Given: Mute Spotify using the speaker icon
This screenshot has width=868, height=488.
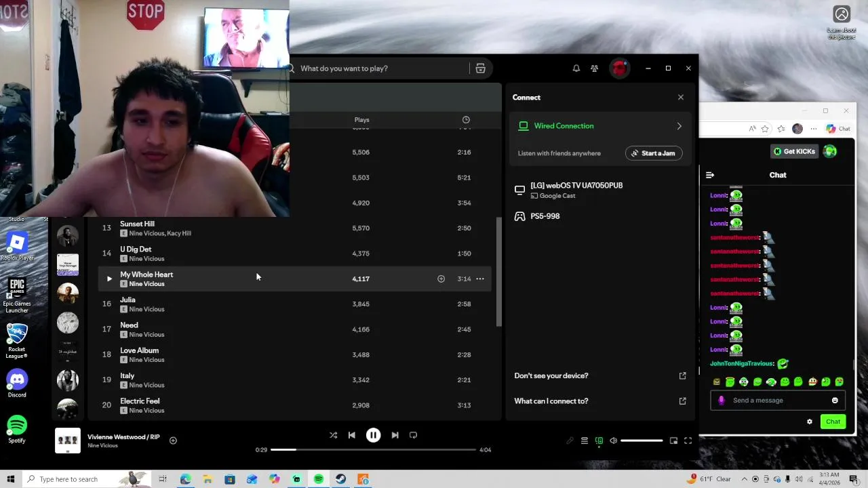Looking at the screenshot, I should pos(613,441).
